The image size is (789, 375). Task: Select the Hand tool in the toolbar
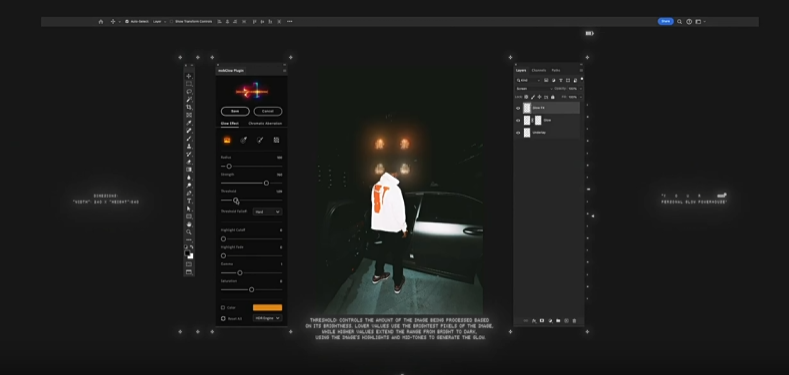[x=189, y=224]
